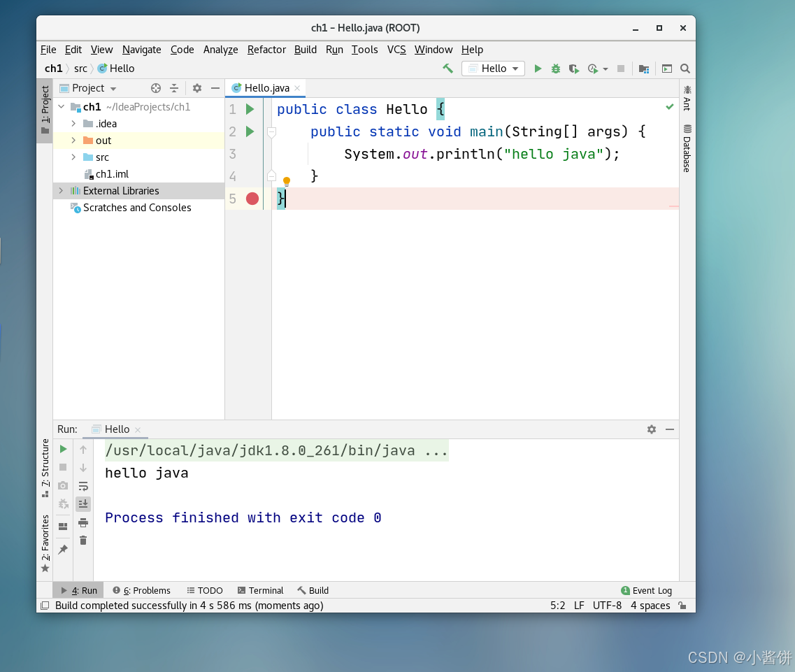Image resolution: width=795 pixels, height=672 pixels.
Task: Expand External Libraries node
Action: tap(62, 191)
